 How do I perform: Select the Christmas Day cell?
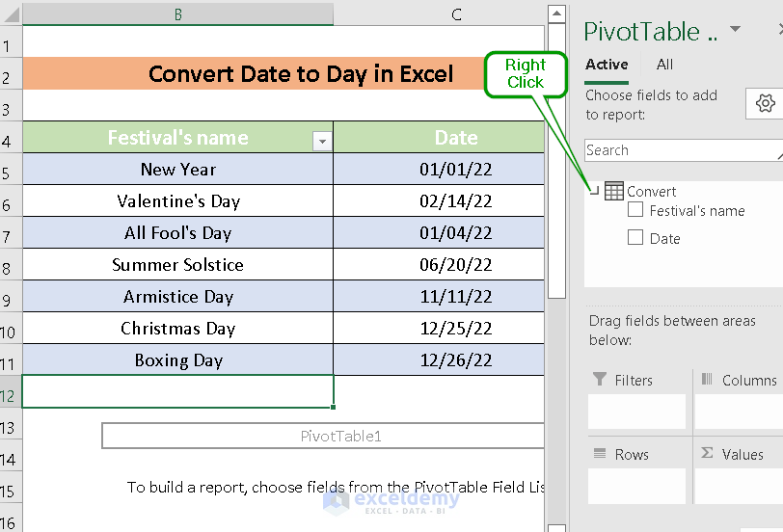point(178,329)
